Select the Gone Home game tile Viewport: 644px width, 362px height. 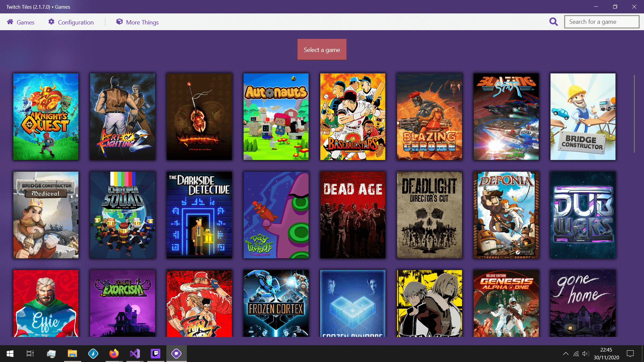(x=583, y=303)
